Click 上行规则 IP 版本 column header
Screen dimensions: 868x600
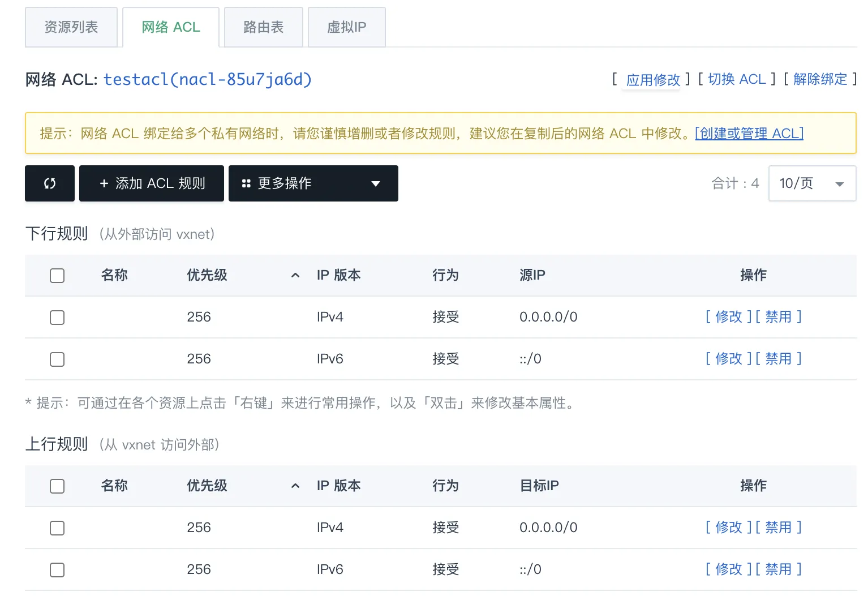[x=339, y=486]
